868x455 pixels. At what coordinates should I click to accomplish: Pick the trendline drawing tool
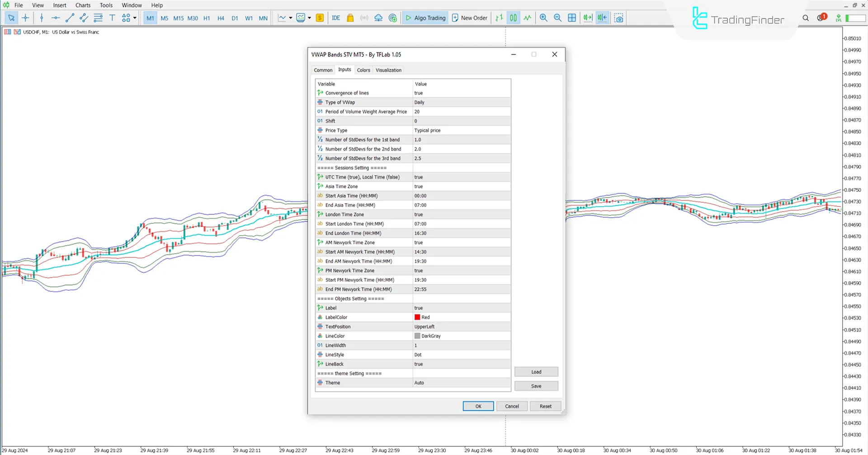(70, 18)
